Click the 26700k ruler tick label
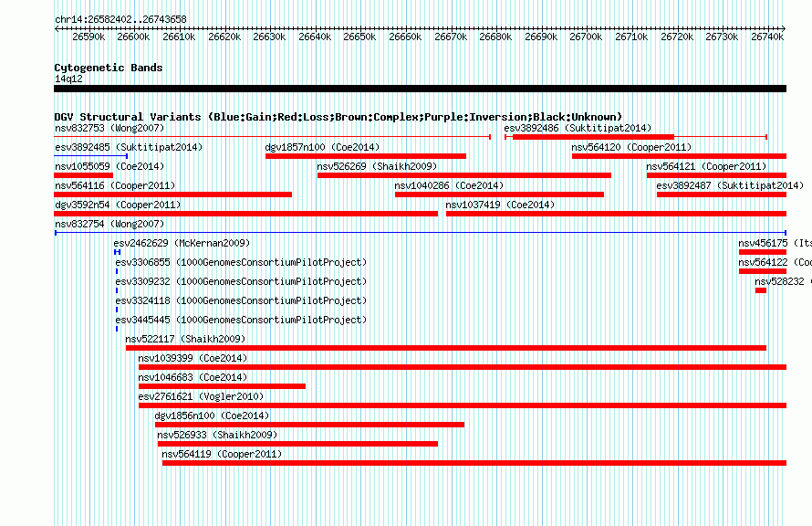812x526 pixels. pos(586,37)
